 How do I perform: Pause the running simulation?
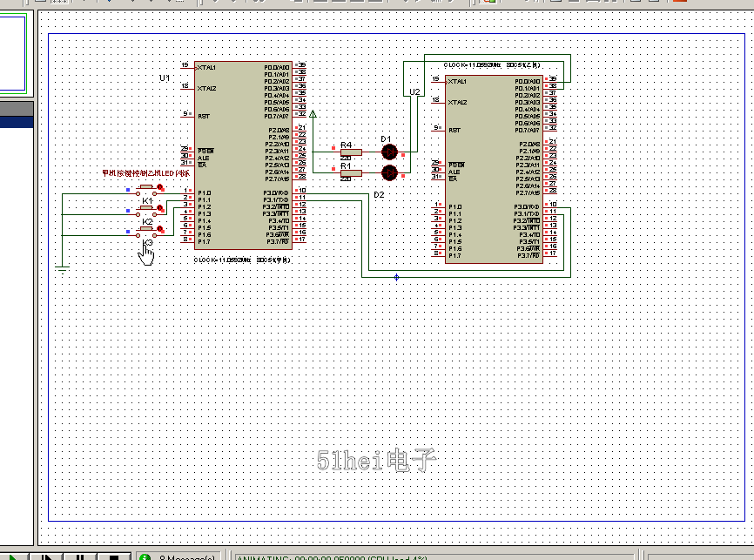80,557
